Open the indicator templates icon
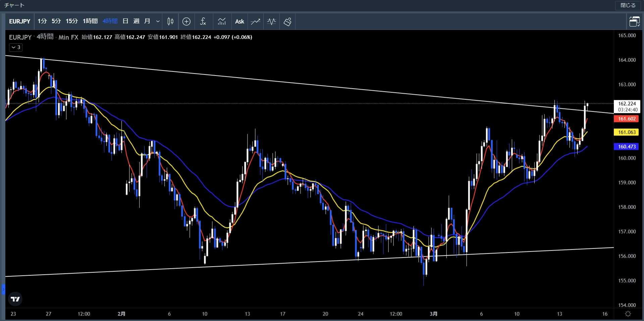 click(221, 21)
